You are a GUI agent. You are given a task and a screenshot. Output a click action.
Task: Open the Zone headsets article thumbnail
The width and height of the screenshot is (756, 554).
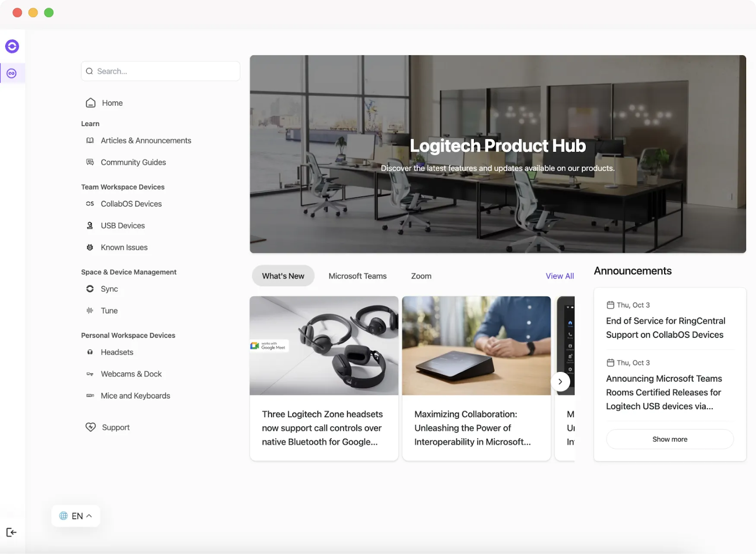[324, 346]
